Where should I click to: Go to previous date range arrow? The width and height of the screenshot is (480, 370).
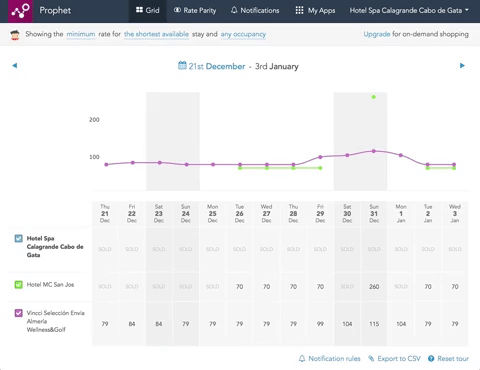(x=15, y=66)
